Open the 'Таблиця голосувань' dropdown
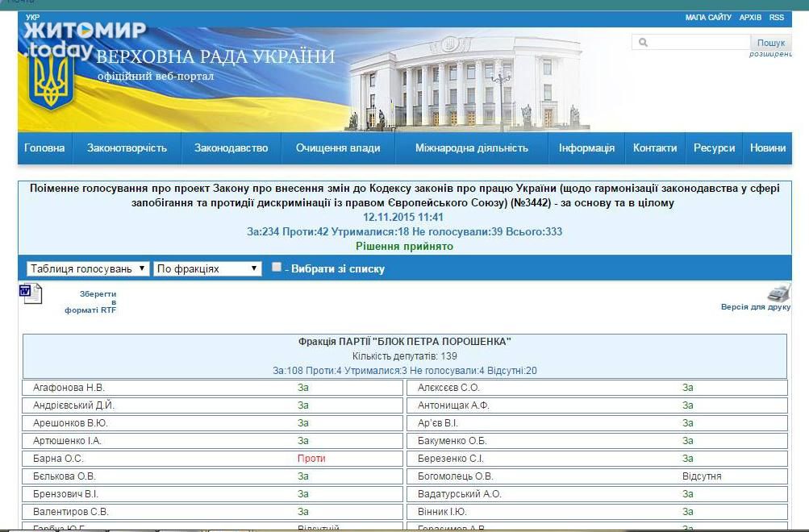Viewport: 809px width, 532px height. [x=88, y=268]
